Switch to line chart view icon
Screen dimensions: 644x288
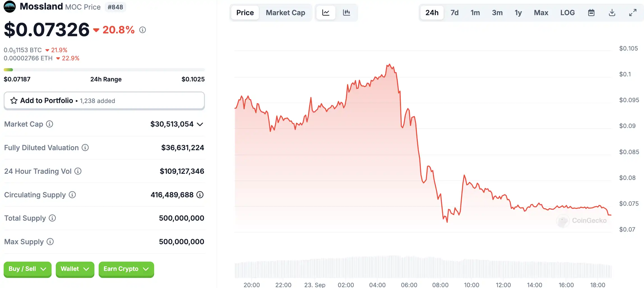(326, 13)
